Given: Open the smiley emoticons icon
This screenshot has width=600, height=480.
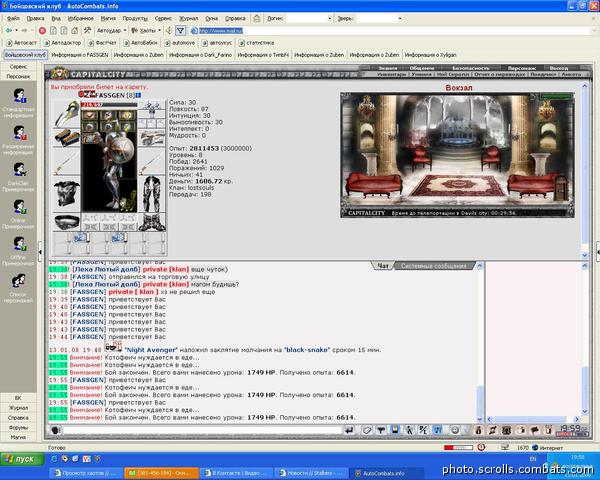Looking at the screenshot, I should pos(455,430).
